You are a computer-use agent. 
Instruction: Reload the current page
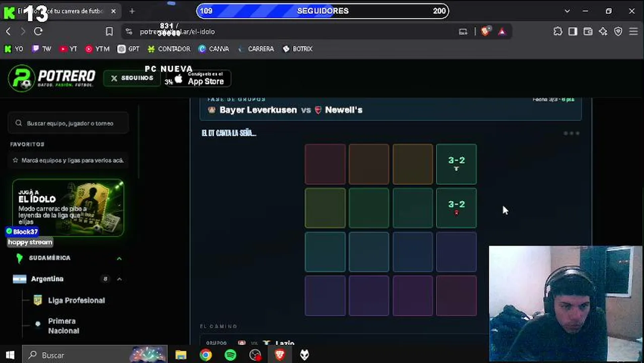point(38,31)
